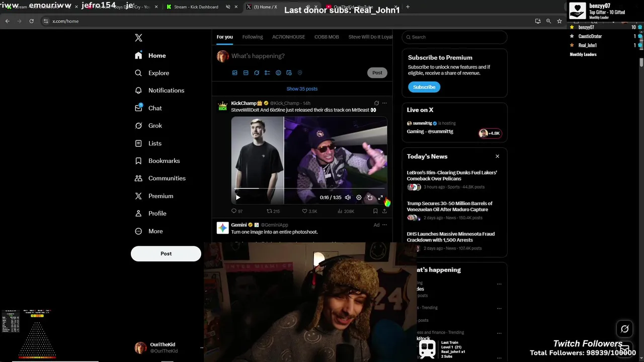This screenshot has width=644, height=362.
Task: Enhance post with Grok icon in composer
Action: pos(257,73)
